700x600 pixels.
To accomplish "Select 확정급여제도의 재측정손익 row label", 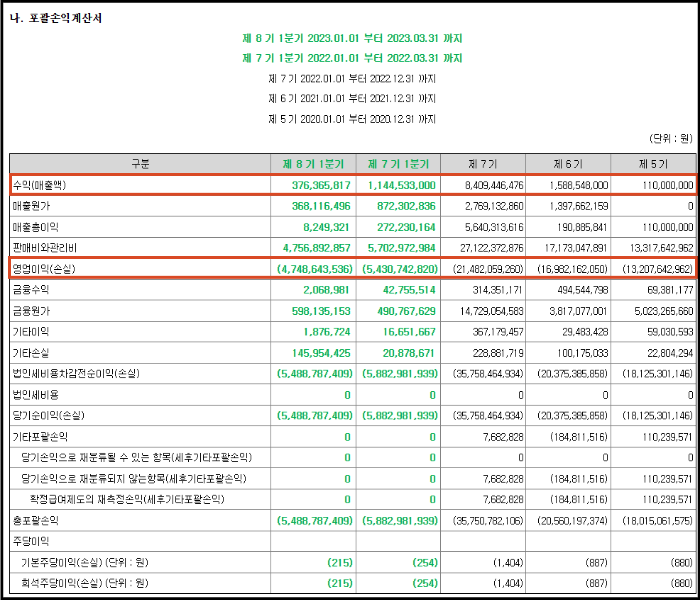I will point(127,499).
